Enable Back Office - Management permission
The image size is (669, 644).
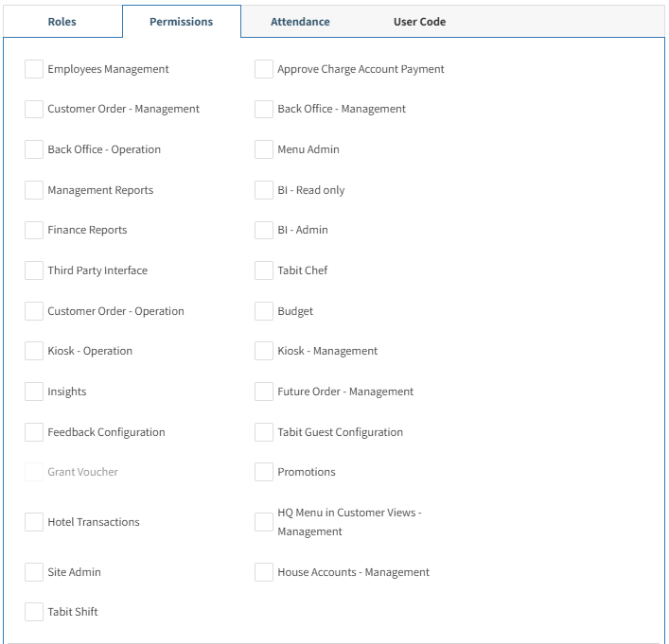point(264,109)
